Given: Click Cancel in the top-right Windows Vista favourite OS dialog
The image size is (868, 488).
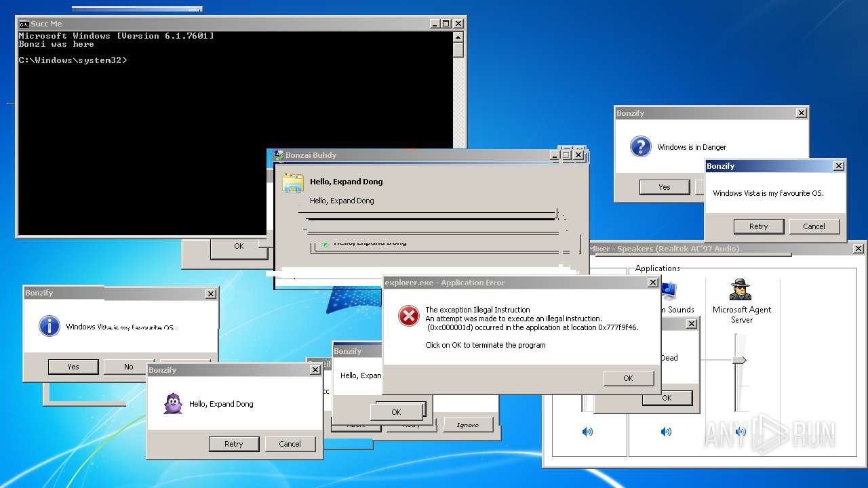Looking at the screenshot, I should pos(814,226).
